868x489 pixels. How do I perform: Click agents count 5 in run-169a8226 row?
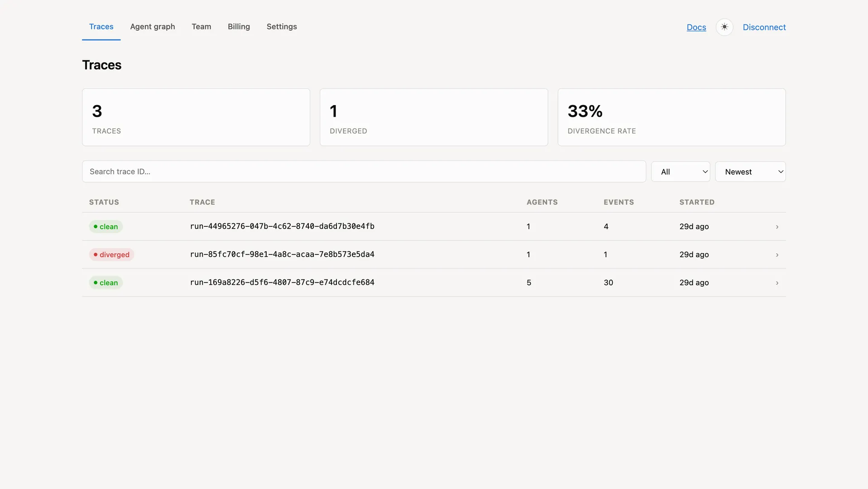pyautogui.click(x=528, y=283)
